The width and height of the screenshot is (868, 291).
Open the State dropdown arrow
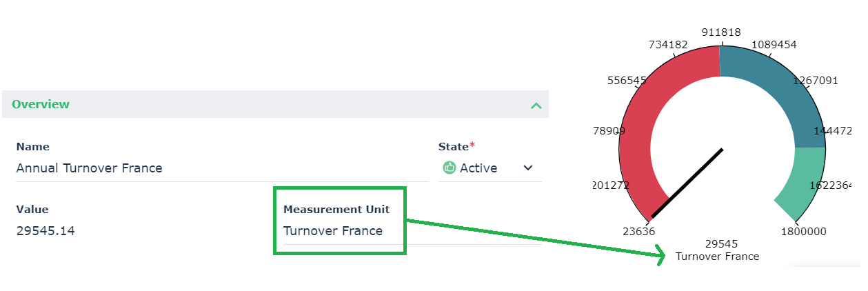(528, 168)
